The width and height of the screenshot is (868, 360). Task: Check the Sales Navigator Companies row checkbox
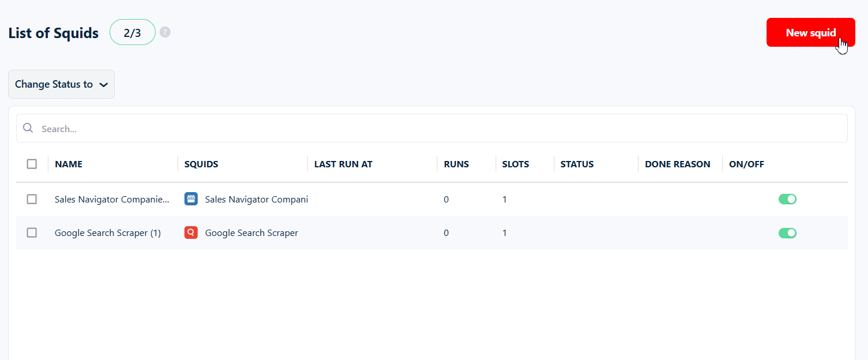coord(32,198)
